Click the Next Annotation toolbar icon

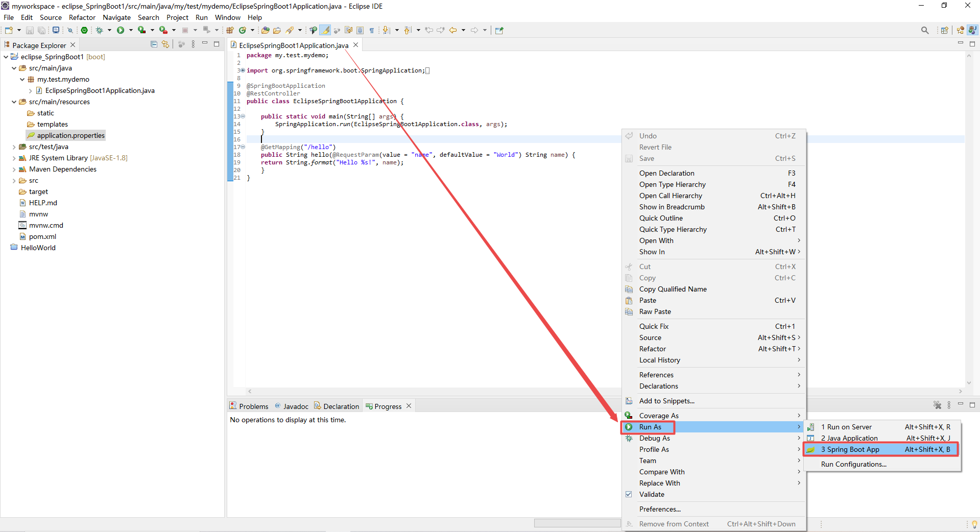[x=386, y=30]
